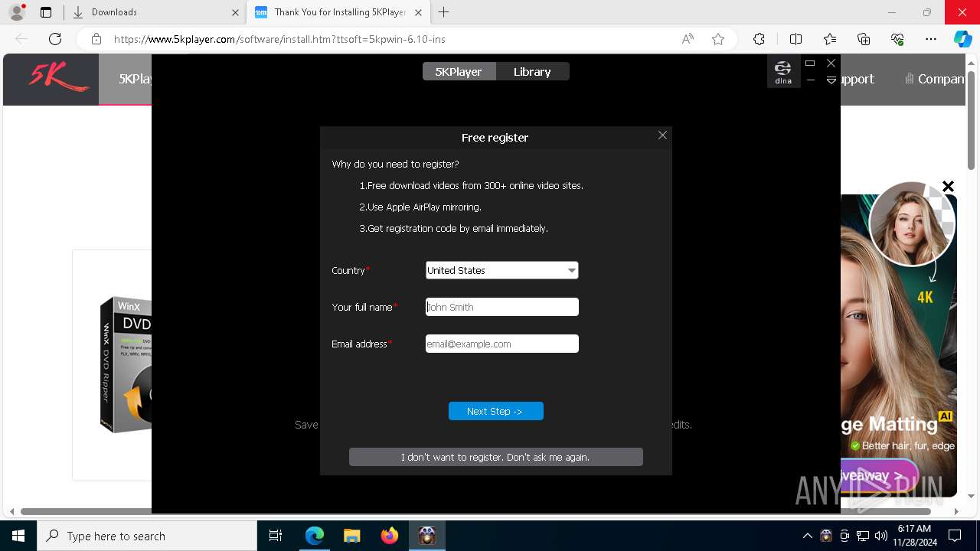
Task: Open volume control in system tray
Action: (880, 536)
